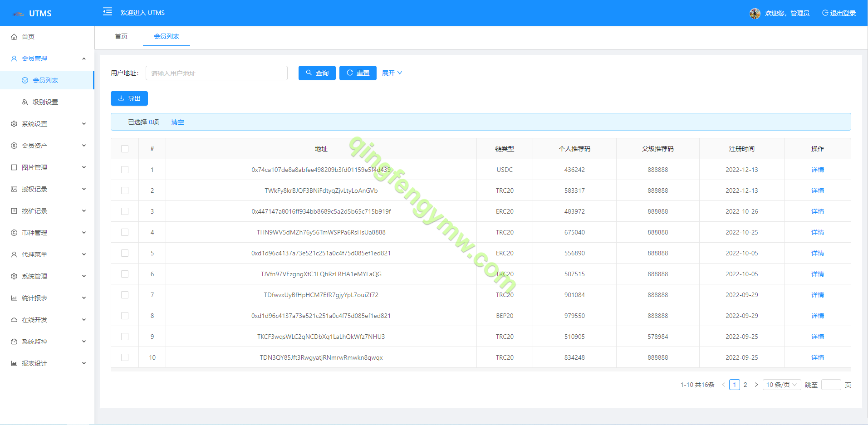
Task: Switch to the 会员列表 tab
Action: [x=167, y=36]
